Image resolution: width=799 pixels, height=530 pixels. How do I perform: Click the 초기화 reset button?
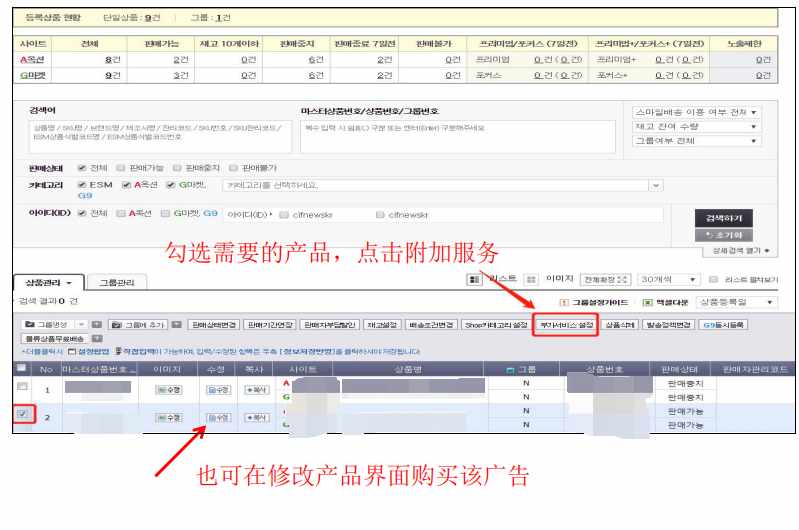point(724,235)
